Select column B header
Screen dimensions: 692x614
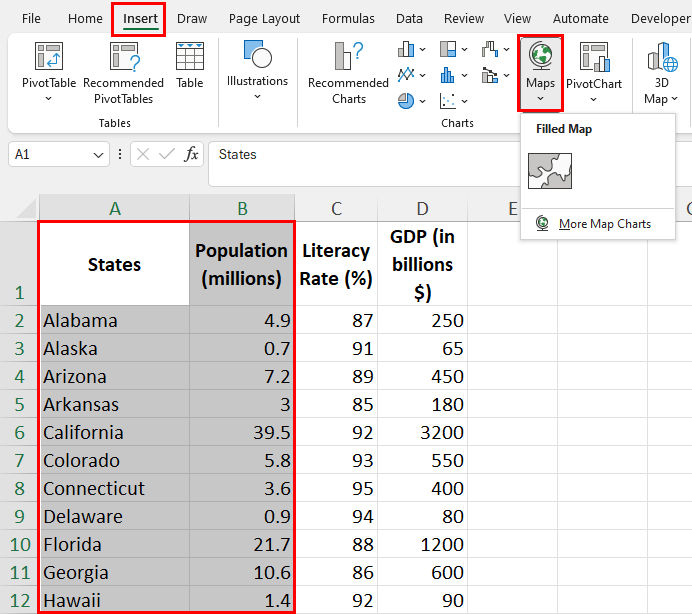click(x=242, y=208)
